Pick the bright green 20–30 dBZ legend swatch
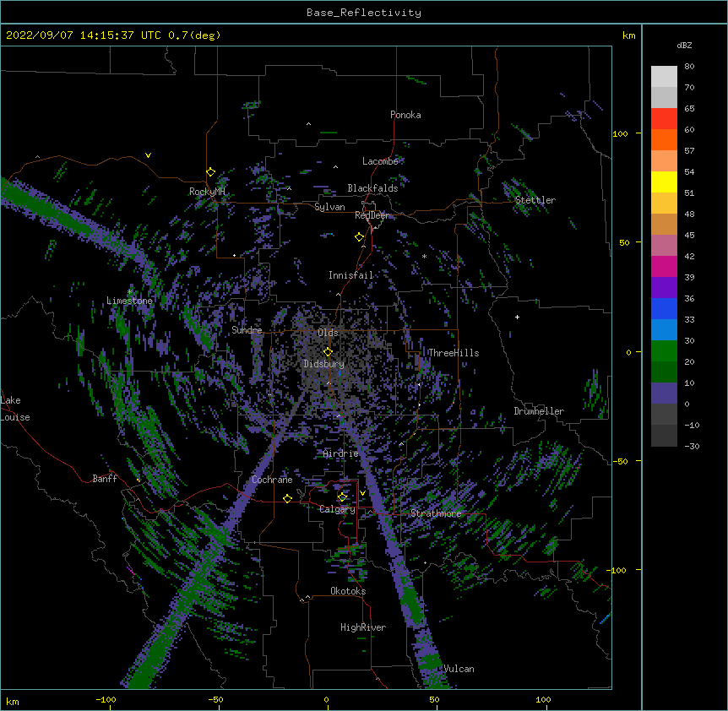The height and width of the screenshot is (711, 728). pyautogui.click(x=664, y=351)
